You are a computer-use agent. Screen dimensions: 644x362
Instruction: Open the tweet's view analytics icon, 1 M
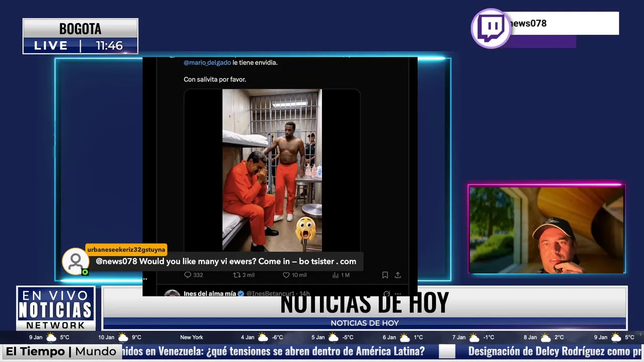coord(336,275)
